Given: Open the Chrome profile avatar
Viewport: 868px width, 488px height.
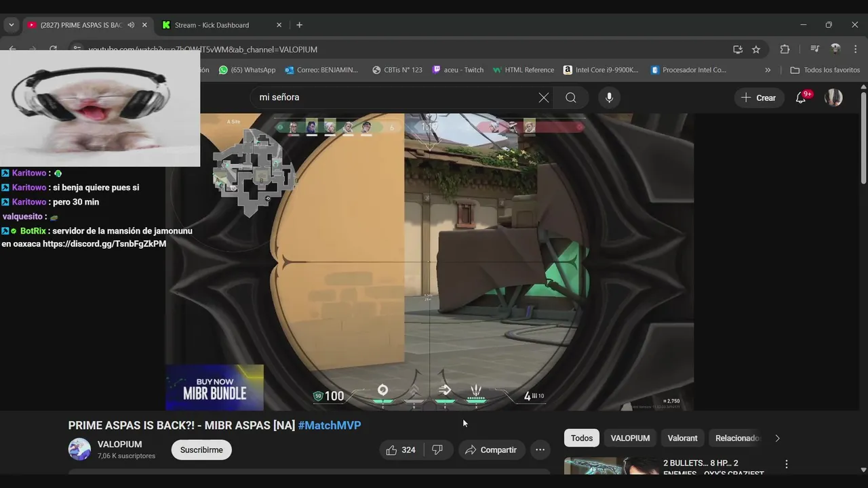Looking at the screenshot, I should [835, 49].
